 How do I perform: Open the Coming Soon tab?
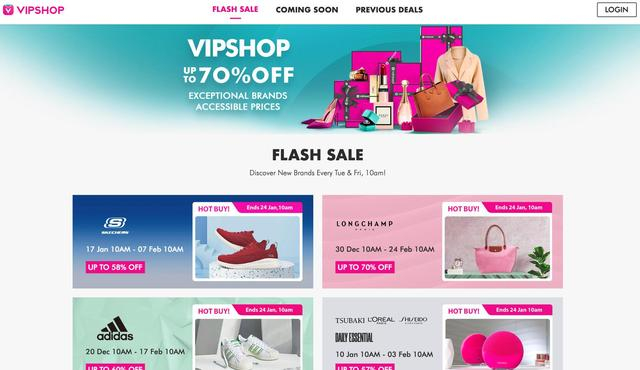(x=307, y=10)
